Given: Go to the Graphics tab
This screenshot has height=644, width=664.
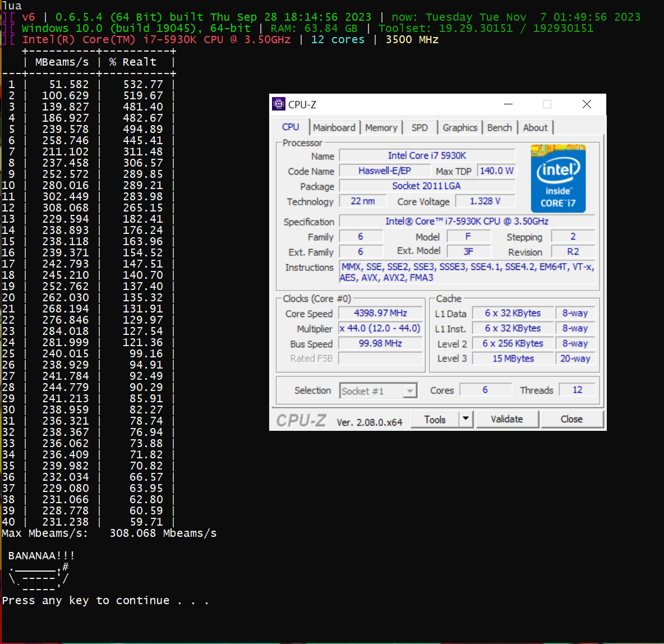Looking at the screenshot, I should coord(460,128).
